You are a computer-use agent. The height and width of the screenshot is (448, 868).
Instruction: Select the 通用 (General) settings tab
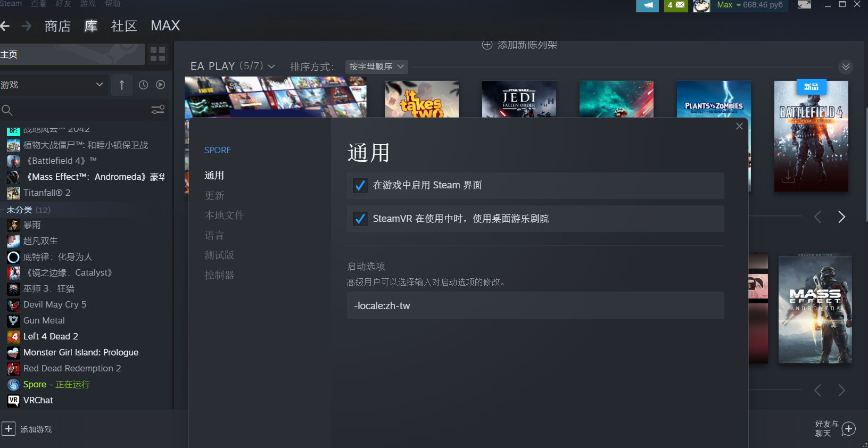point(214,176)
